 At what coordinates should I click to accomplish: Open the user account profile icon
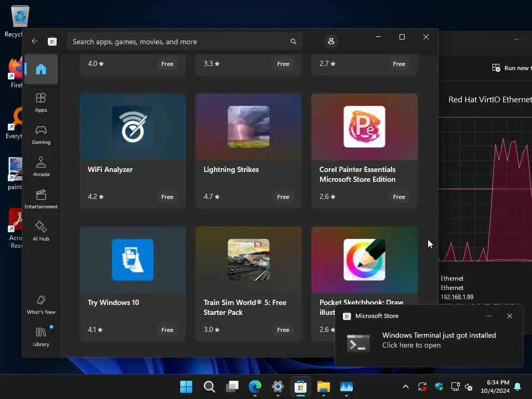pos(331,41)
